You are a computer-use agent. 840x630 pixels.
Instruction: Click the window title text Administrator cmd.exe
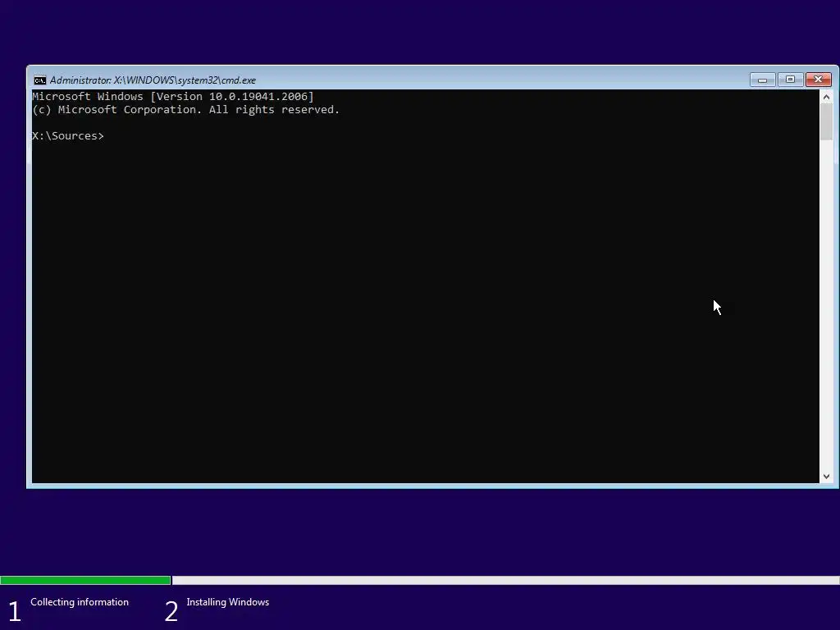coord(153,80)
